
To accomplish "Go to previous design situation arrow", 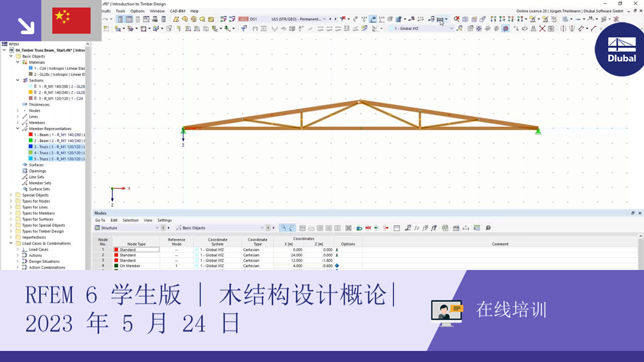I will point(330,19).
